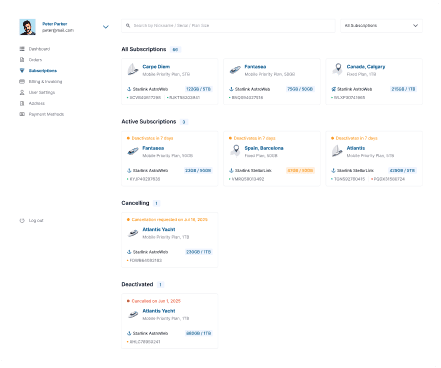Image resolution: width=441 pixels, height=368 pixels.
Task: Click the anchor icon in Deactivated card
Action: tap(129, 333)
